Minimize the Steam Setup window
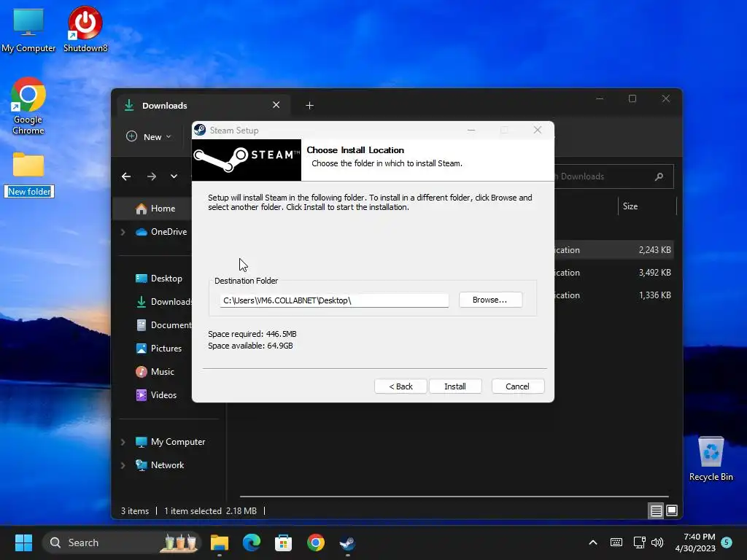747x560 pixels. [x=471, y=130]
